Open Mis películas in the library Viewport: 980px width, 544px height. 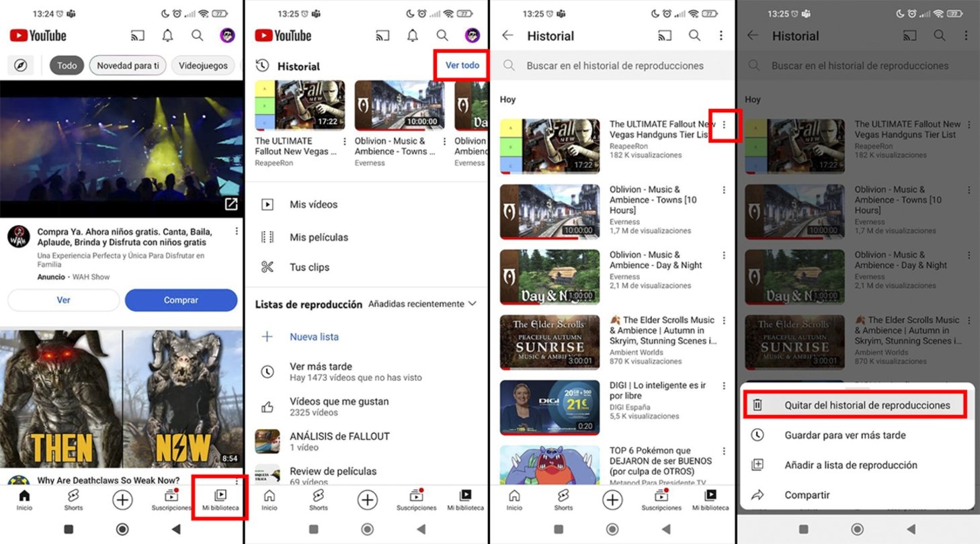click(366, 237)
